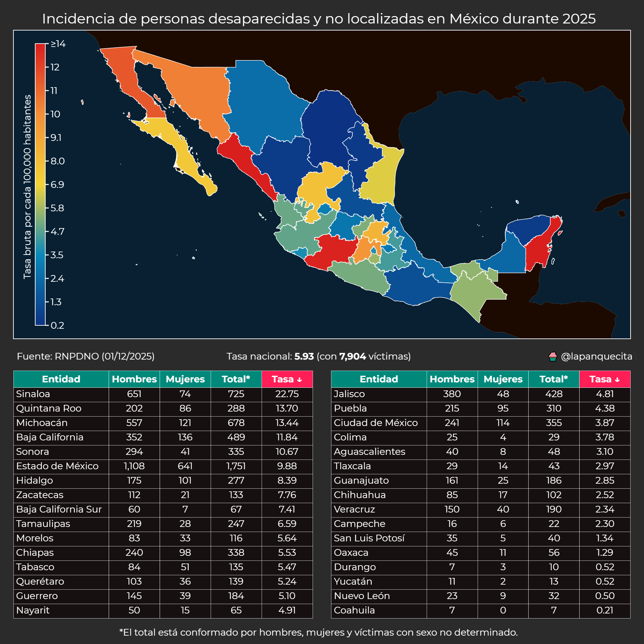Click the color gradient legend bar
The height and width of the screenshot is (644, 644).
[40, 184]
